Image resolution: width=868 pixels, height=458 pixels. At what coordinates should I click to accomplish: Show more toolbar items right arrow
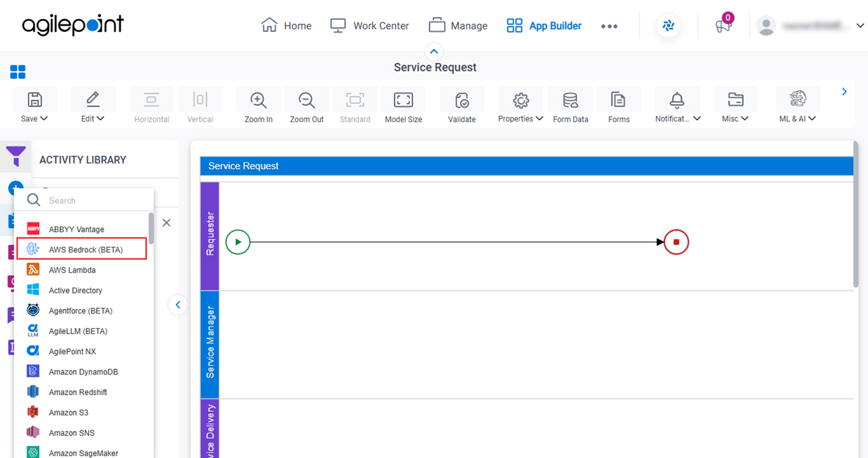tap(844, 92)
